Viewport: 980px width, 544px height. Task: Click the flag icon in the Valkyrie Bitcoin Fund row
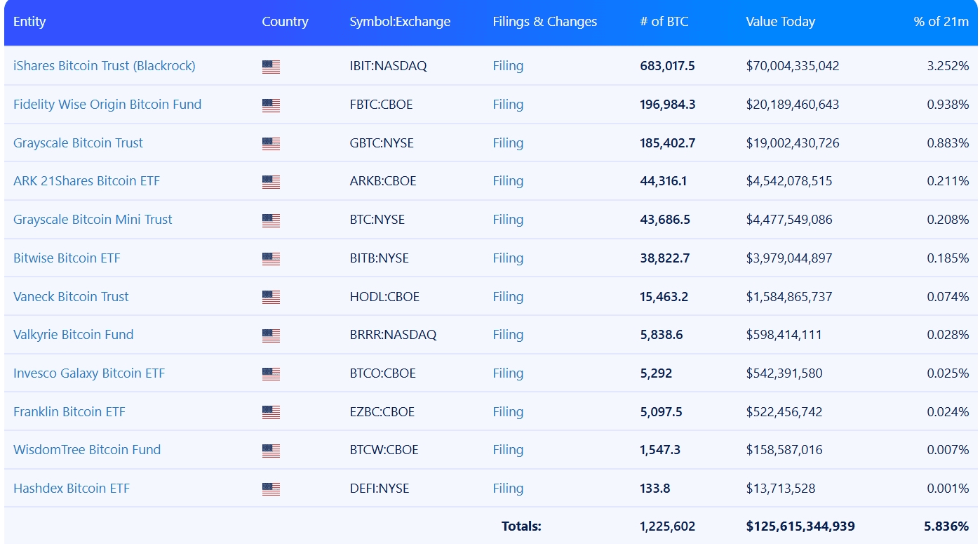click(x=271, y=336)
